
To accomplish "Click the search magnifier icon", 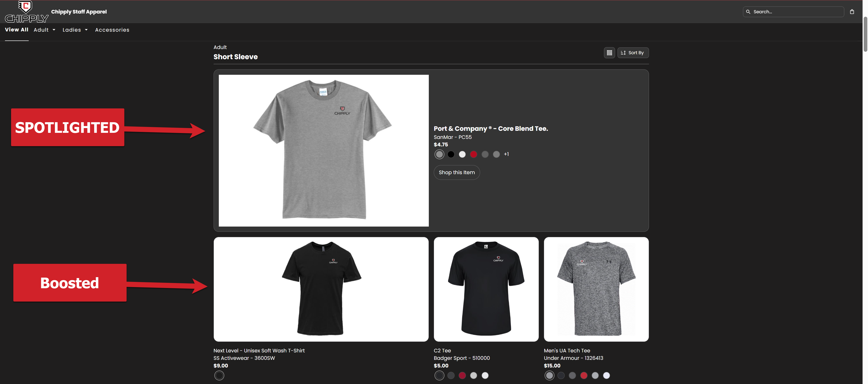I will [x=748, y=12].
